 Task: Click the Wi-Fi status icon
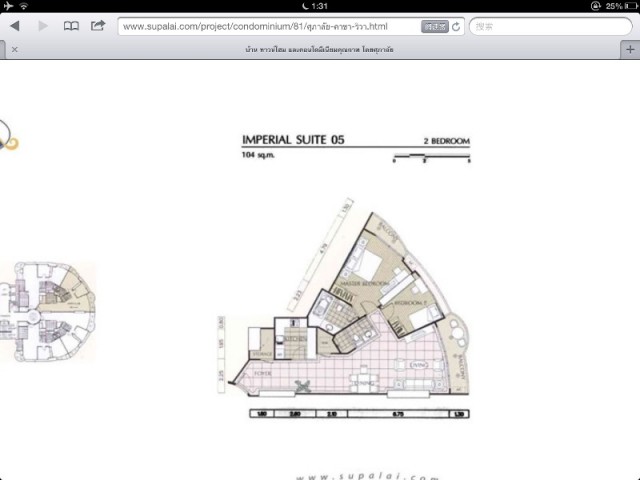pyautogui.click(x=24, y=6)
